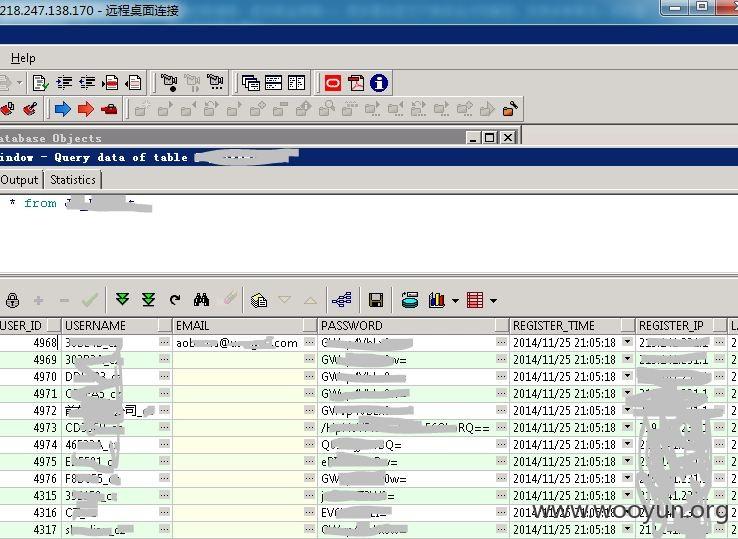Click the blue info icon
Image resolution: width=738 pixels, height=539 pixels.
tap(379, 83)
